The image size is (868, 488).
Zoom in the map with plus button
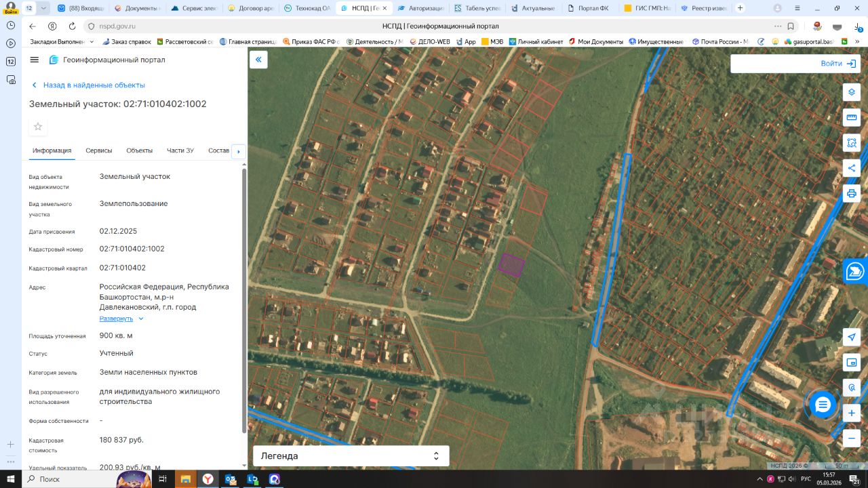(852, 413)
